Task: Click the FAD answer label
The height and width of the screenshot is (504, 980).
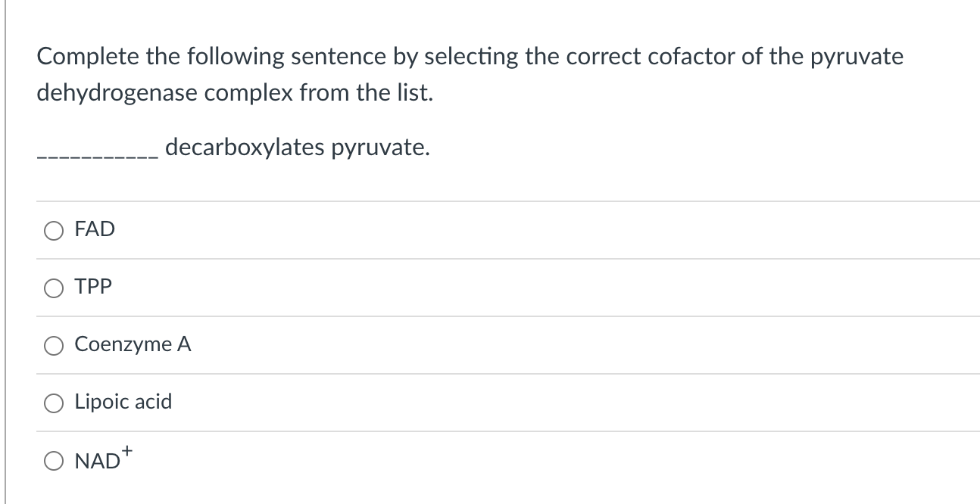Action: [x=95, y=229]
